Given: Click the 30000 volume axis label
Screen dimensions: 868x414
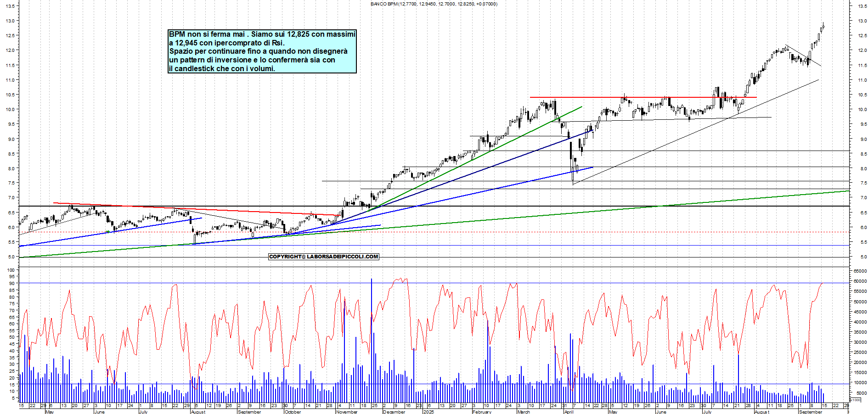Looking at the screenshot, I should point(860,342).
